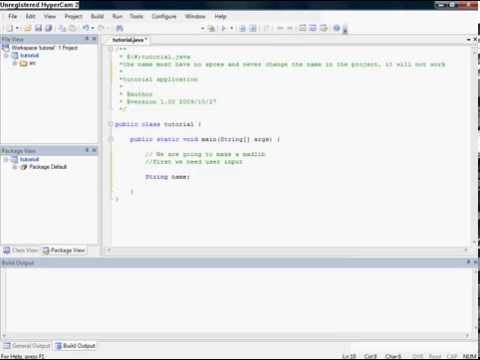Open the editor tab list dropdown arrow

469,40
